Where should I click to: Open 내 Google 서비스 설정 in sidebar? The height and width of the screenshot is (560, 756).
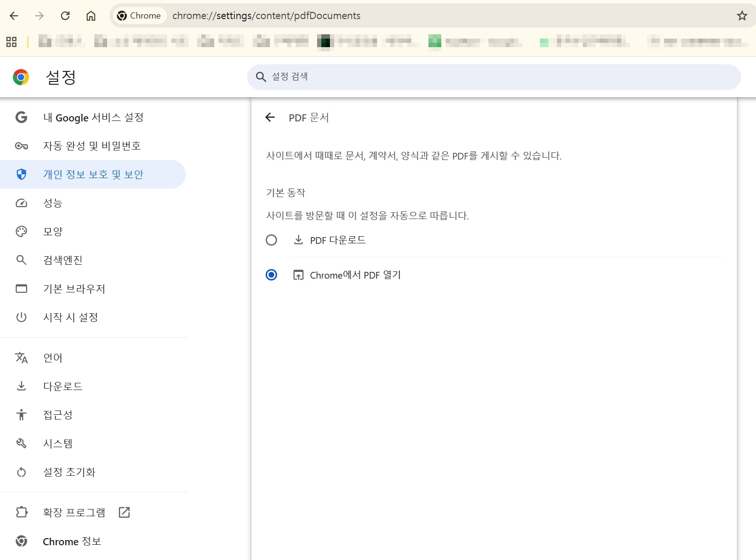click(93, 117)
